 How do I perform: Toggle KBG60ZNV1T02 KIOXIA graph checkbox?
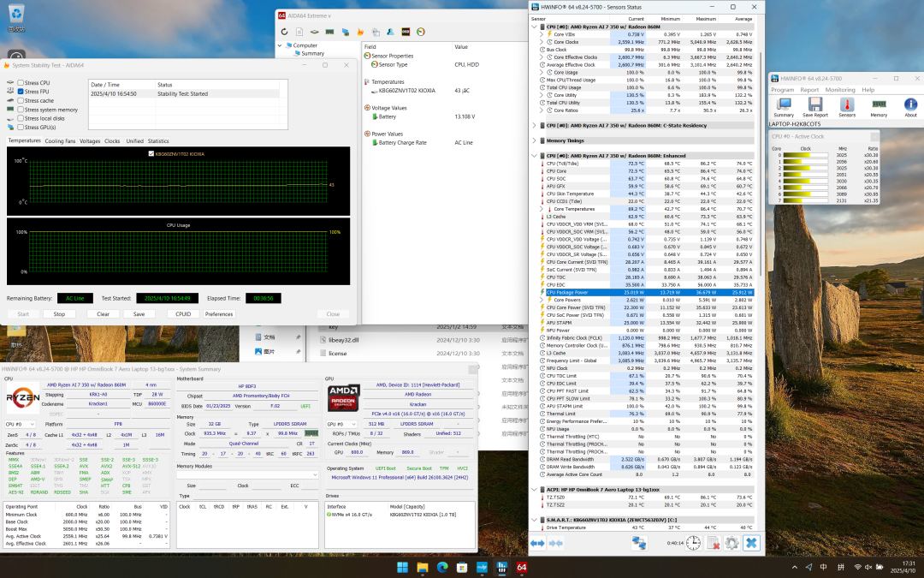pyautogui.click(x=151, y=154)
